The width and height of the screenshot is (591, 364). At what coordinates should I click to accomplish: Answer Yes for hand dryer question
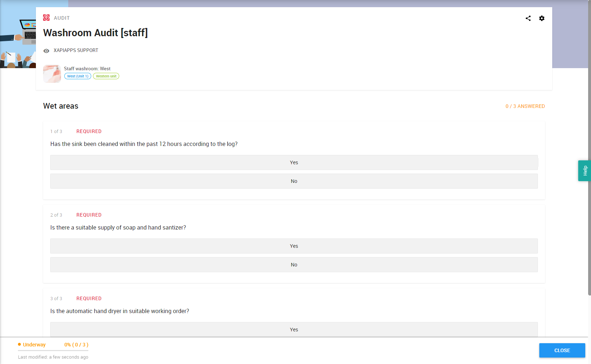coord(294,330)
